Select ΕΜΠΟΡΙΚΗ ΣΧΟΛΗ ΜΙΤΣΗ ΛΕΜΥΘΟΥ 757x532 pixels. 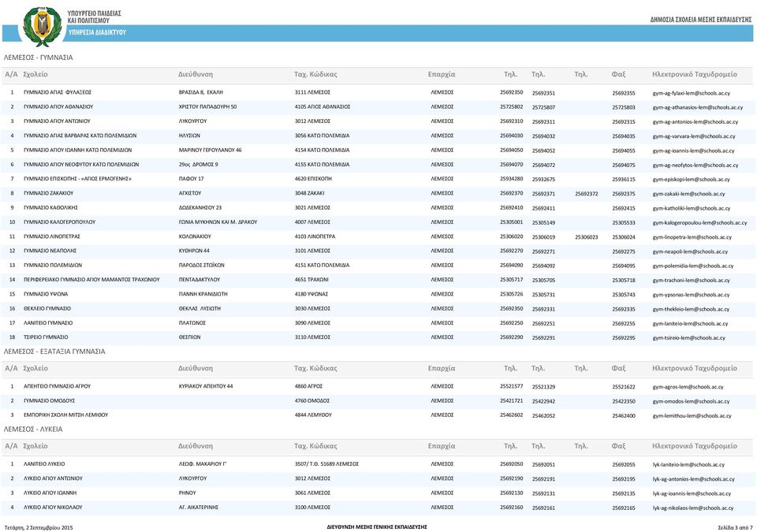click(65, 415)
